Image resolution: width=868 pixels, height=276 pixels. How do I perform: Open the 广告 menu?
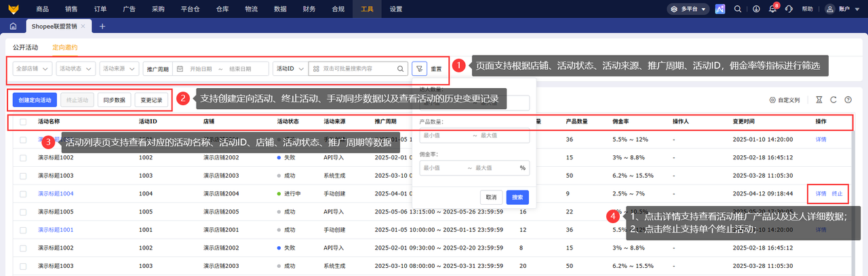tap(129, 9)
